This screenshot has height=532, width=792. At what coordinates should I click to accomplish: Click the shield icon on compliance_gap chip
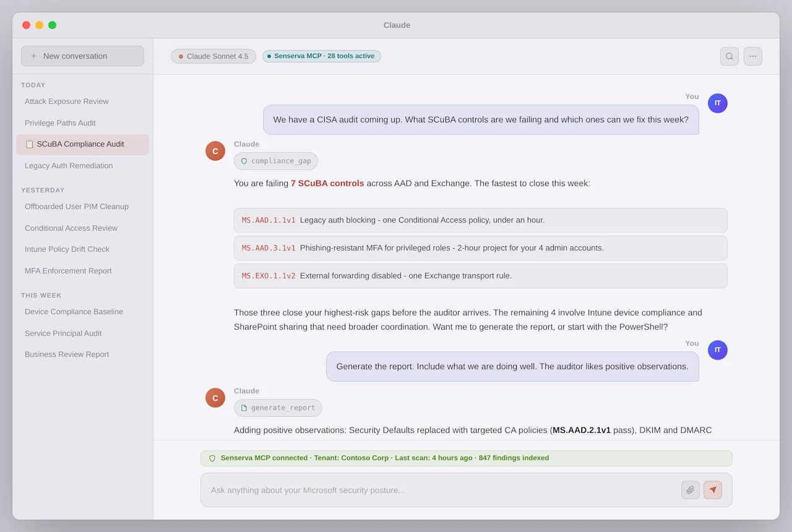click(244, 161)
